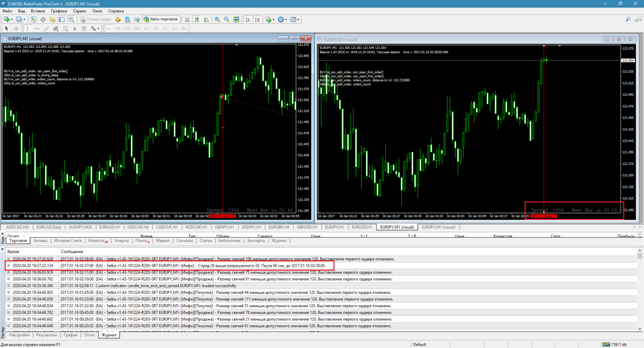
Task: Draw a vertical line tool
Action: click(27, 28)
